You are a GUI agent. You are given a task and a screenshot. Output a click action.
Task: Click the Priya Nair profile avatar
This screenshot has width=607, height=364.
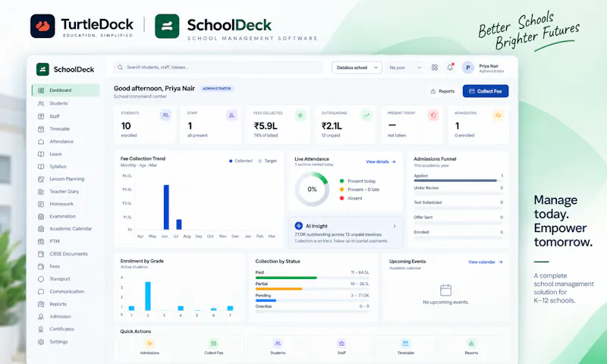tap(468, 67)
